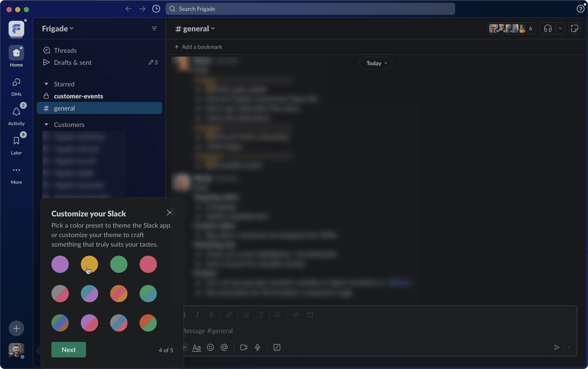Click the Next button
The image size is (588, 369).
pos(69,349)
